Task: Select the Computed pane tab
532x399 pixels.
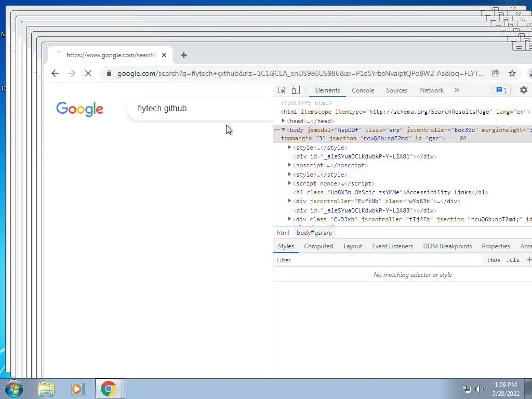Action: pyautogui.click(x=318, y=246)
